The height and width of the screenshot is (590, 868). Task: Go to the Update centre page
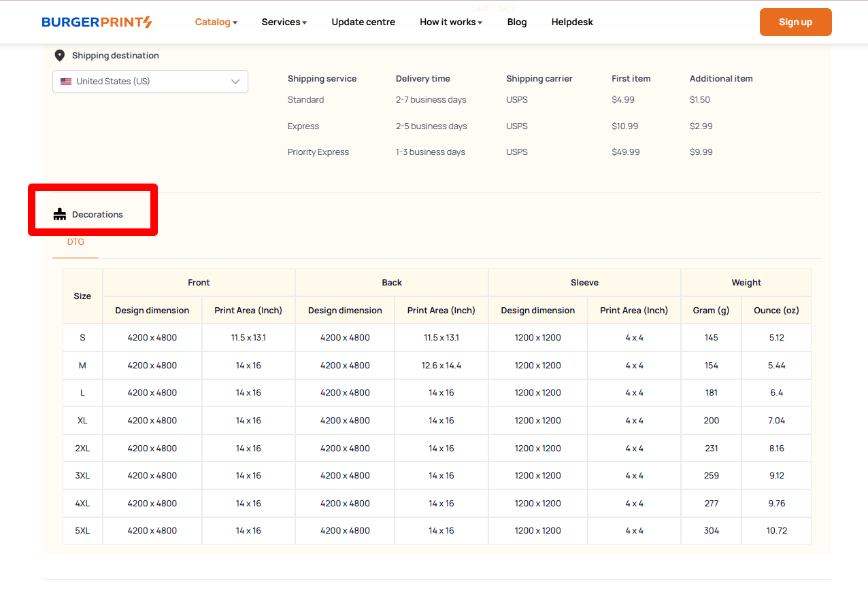coord(363,22)
